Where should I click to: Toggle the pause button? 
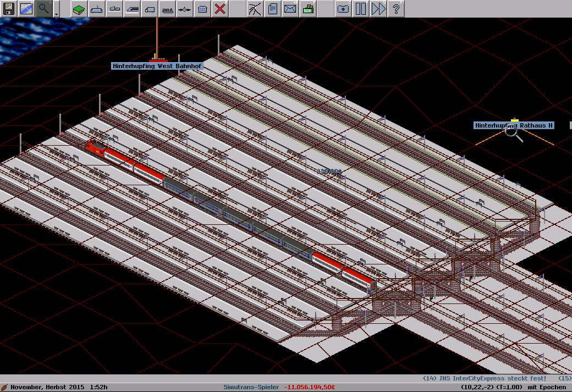pos(361,8)
